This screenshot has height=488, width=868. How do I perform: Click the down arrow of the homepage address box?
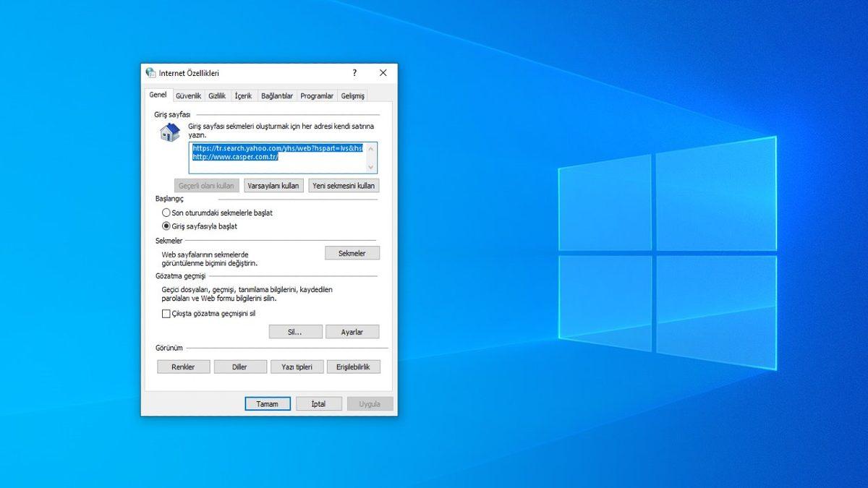(x=370, y=167)
